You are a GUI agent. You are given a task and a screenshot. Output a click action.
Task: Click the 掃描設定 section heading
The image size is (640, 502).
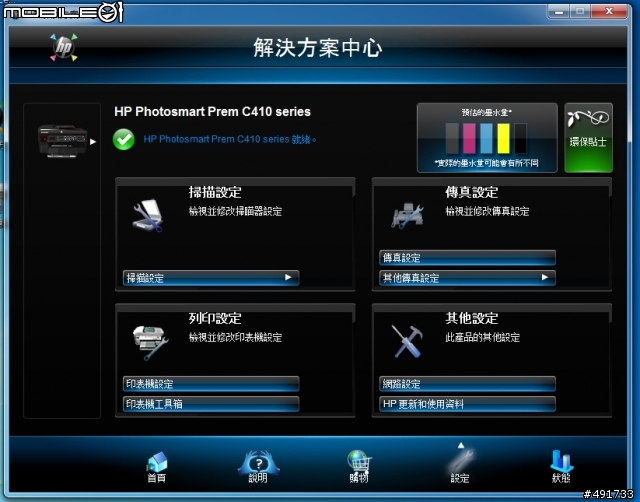coord(215,192)
